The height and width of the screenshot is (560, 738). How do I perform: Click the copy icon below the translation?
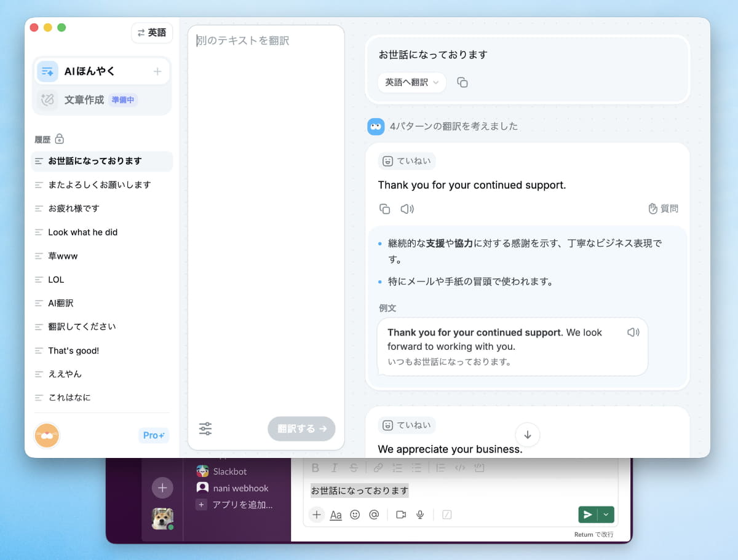(x=384, y=208)
